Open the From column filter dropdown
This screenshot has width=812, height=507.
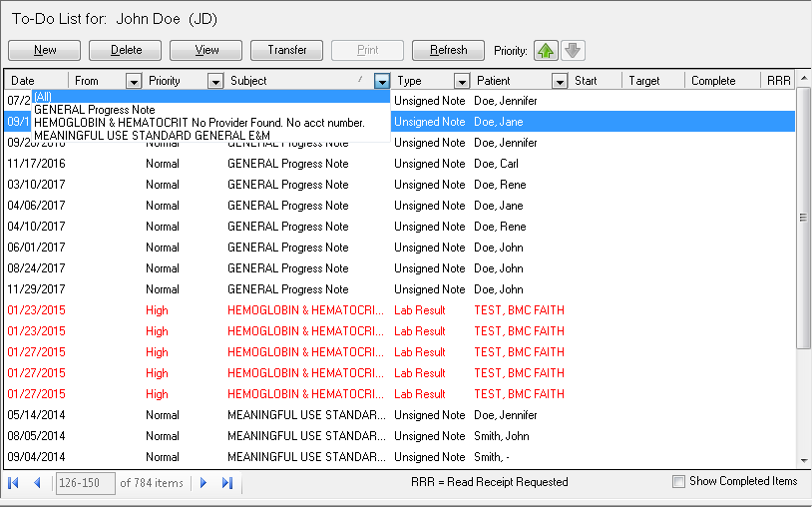pos(134,81)
